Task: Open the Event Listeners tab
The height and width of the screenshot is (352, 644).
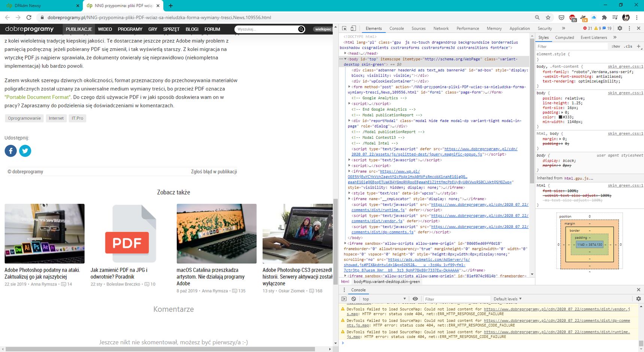Action: click(593, 37)
